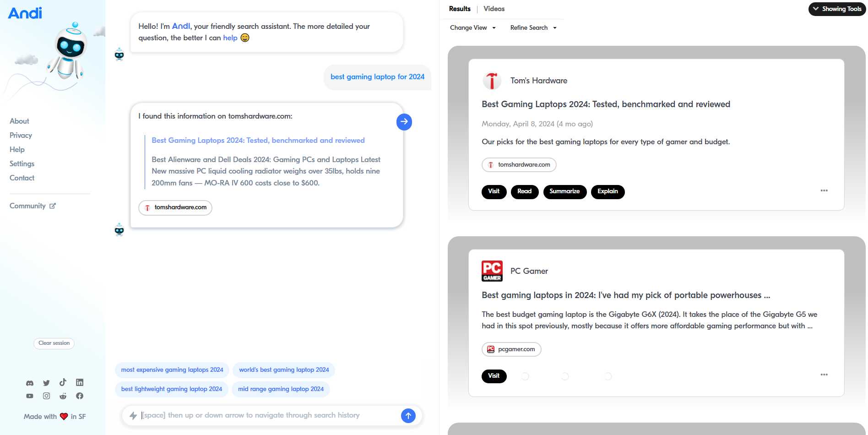868x435 pixels.
Task: Click Visit on the PC Gamer card
Action: [494, 376]
